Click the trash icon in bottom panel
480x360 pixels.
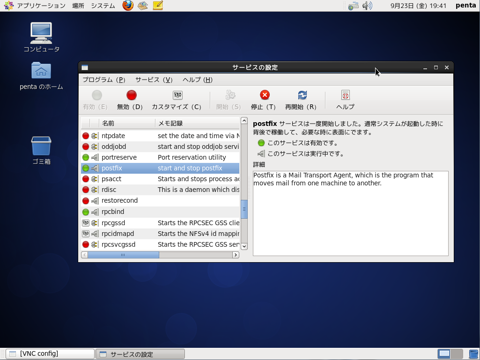473,354
